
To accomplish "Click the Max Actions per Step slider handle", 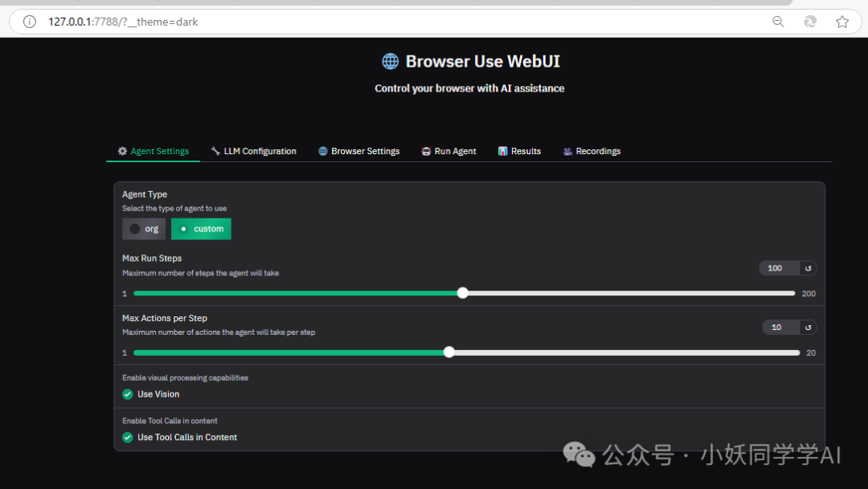I will (449, 352).
